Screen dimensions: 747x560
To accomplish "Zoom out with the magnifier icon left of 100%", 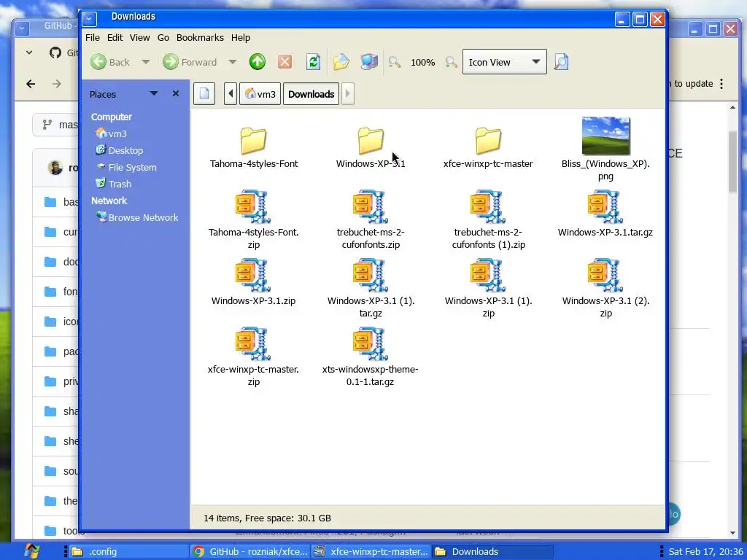I will point(395,62).
